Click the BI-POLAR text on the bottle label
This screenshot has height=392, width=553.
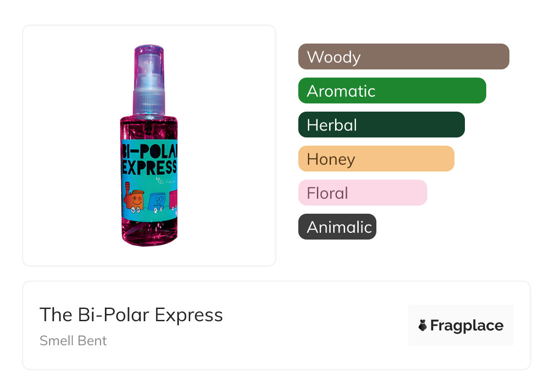coord(149,150)
